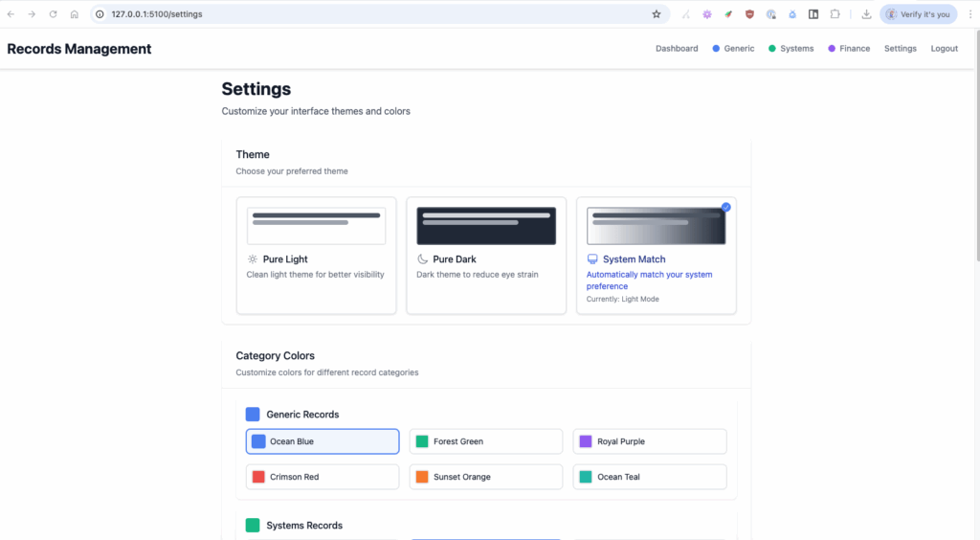View site information icon in address bar

100,14
